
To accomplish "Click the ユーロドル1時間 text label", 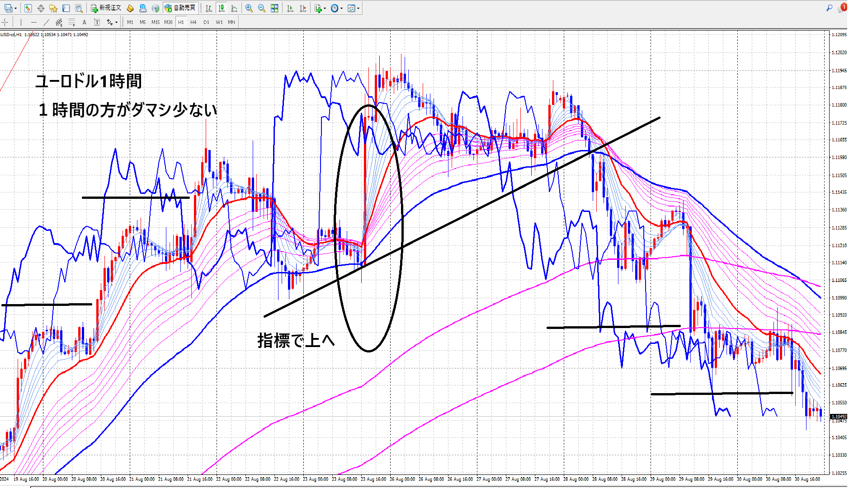I will (x=89, y=81).
